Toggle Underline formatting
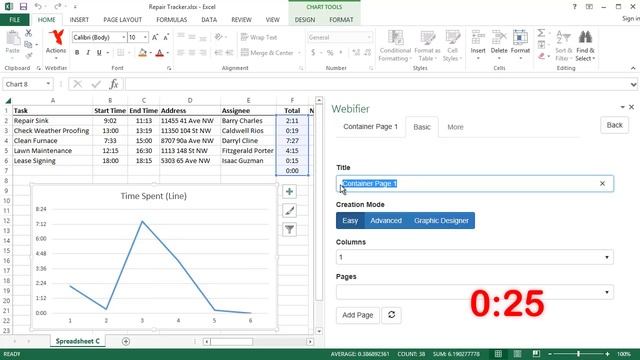The height and width of the screenshot is (360, 640). pyautogui.click(x=99, y=53)
